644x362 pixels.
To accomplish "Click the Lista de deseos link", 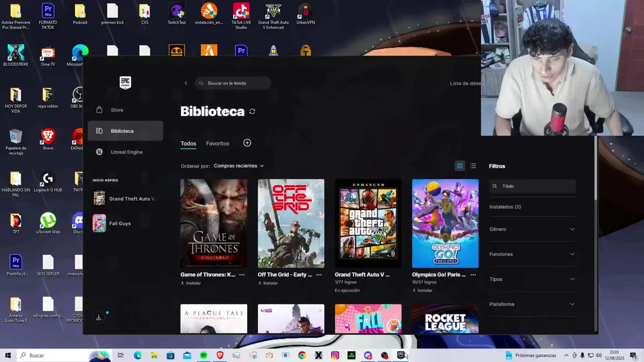I will point(465,83).
